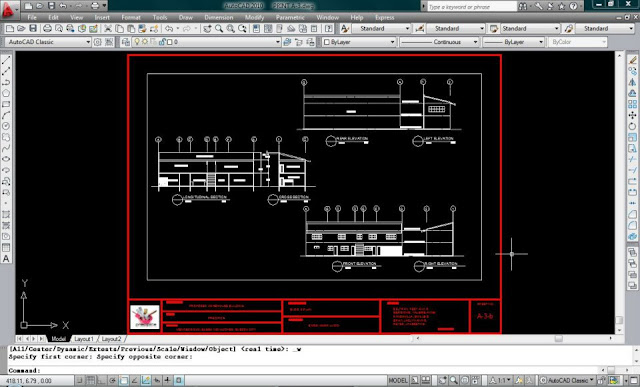Switch to the Layout2 tab
Image resolution: width=640 pixels, height=387 pixels.
[x=111, y=339]
